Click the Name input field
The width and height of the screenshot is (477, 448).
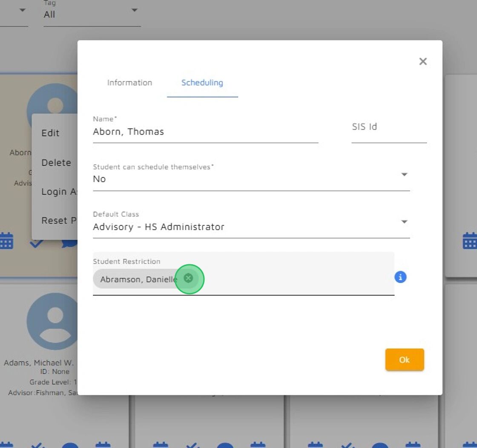[x=206, y=132]
